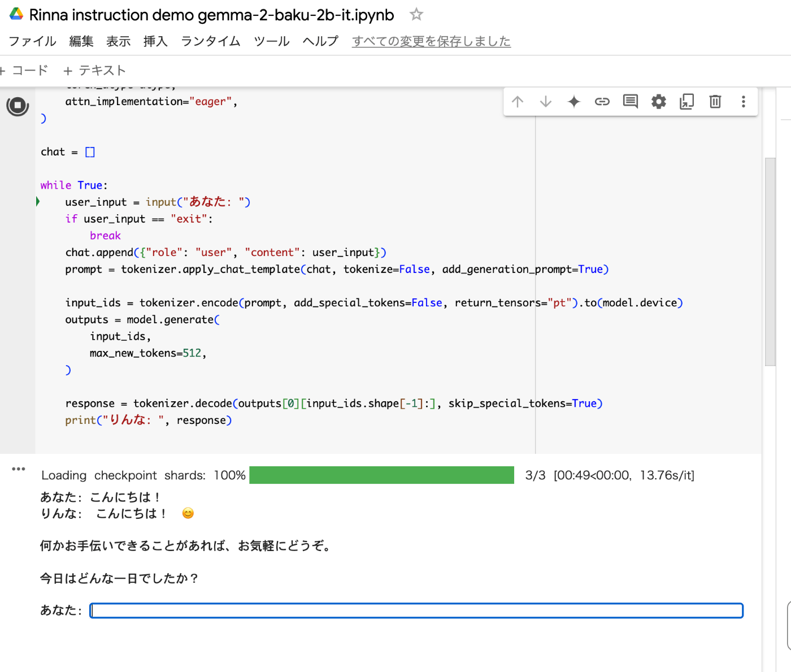Add a code cell with + コード

(x=24, y=71)
